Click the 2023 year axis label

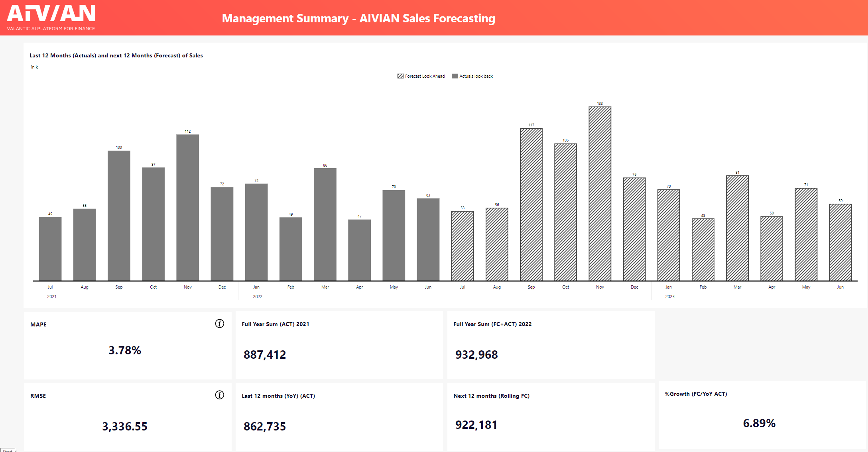[669, 297]
